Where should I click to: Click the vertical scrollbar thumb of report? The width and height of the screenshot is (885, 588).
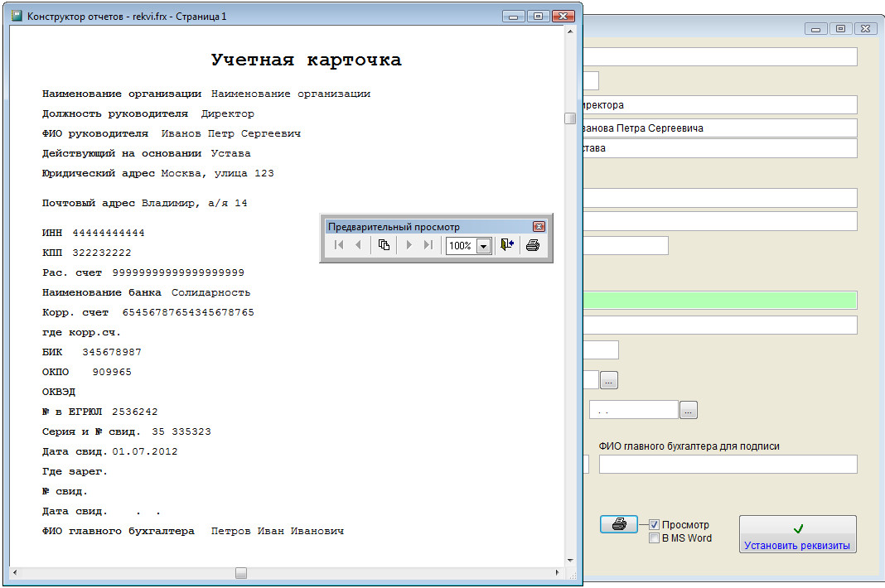click(570, 118)
